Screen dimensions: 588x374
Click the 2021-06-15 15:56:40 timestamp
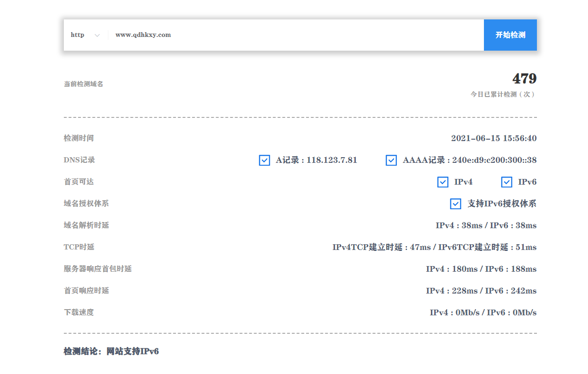click(x=493, y=139)
